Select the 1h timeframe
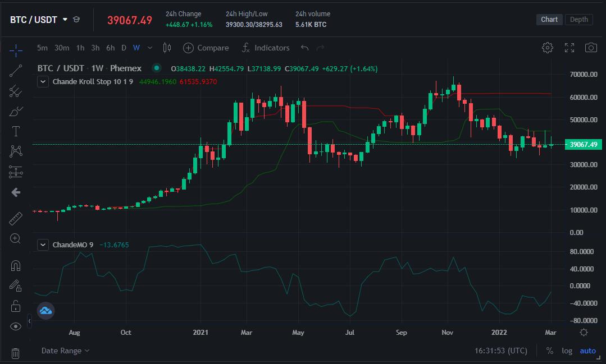 point(80,48)
